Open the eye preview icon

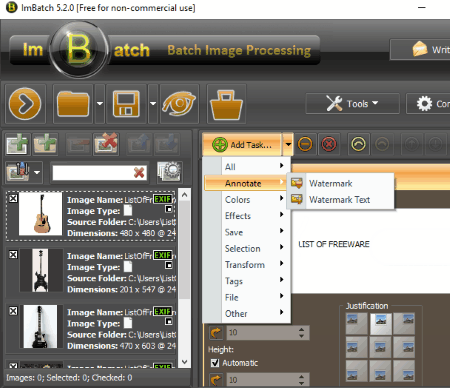179,104
